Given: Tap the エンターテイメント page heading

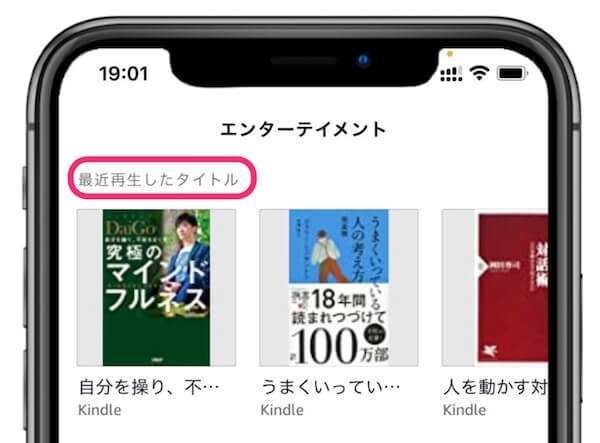Looking at the screenshot, I should (x=303, y=129).
